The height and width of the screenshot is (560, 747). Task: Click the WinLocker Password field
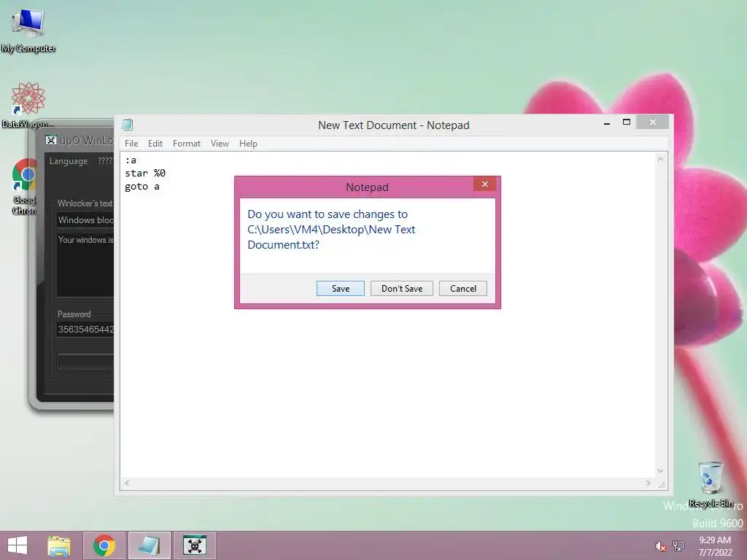[86, 329]
